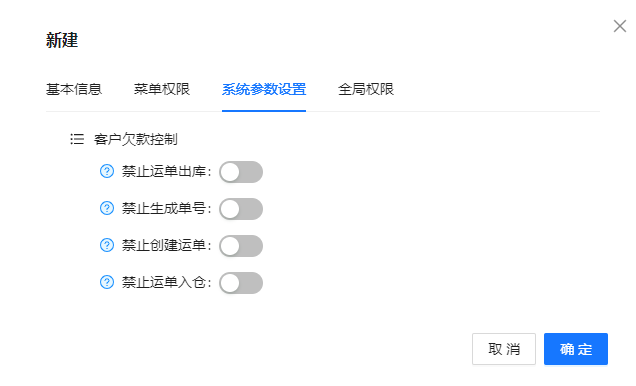Toggle the 禁止生成单号 switch on
The width and height of the screenshot is (636, 386).
[241, 209]
